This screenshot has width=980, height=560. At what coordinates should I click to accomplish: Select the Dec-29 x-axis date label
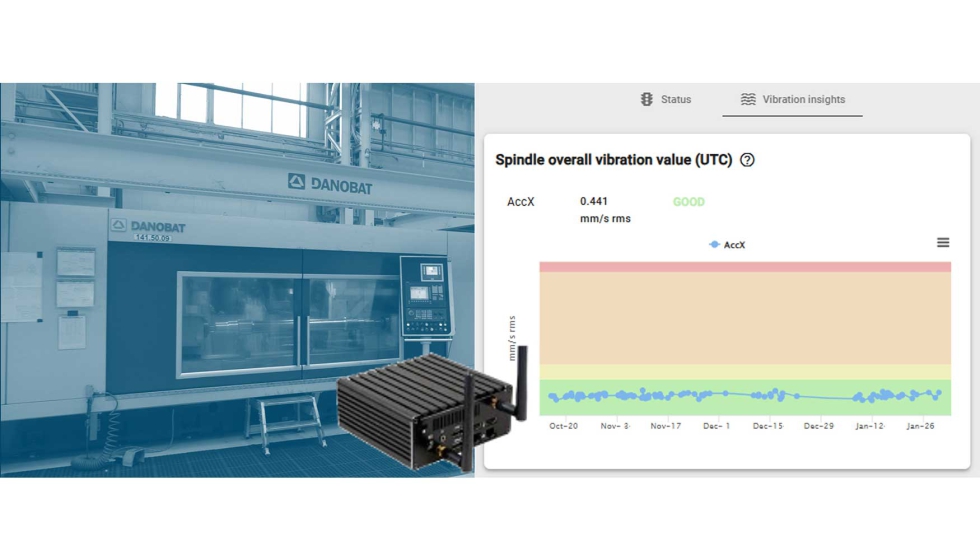[818, 426]
